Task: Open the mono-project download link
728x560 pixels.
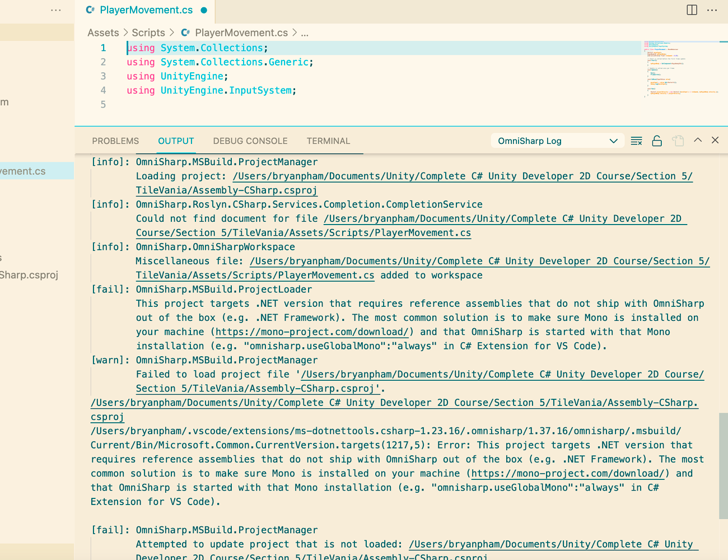Action: click(311, 332)
